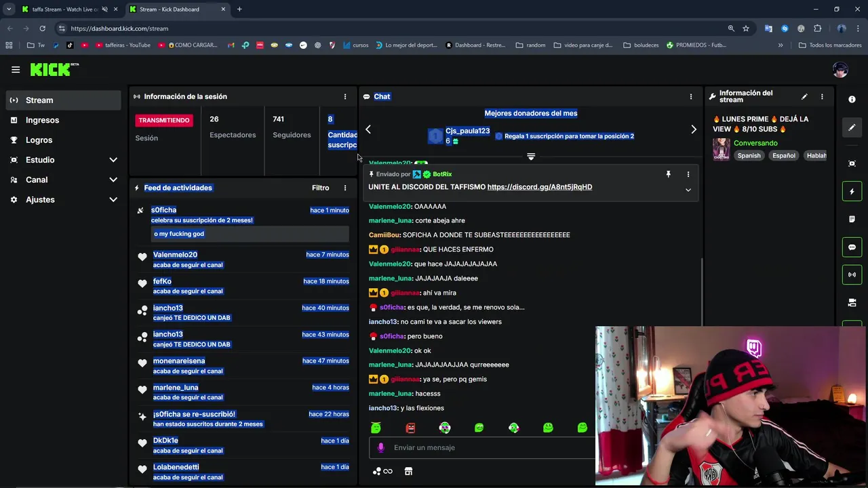Viewport: 868px width, 488px height.
Task: Show next top donor with right arrow
Action: [693, 129]
